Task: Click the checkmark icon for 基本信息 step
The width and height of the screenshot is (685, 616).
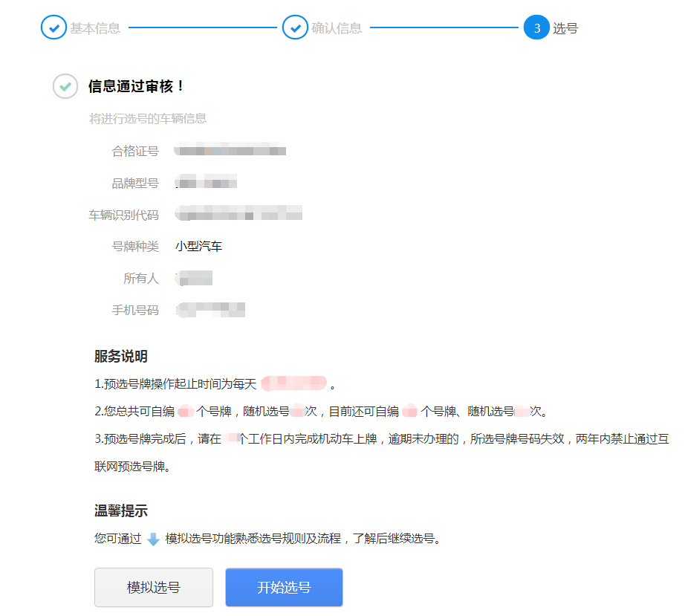Action: pos(53,28)
